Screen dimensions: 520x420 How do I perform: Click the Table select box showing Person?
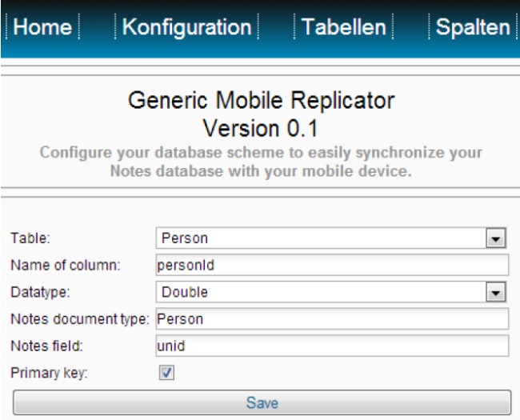[x=331, y=238]
